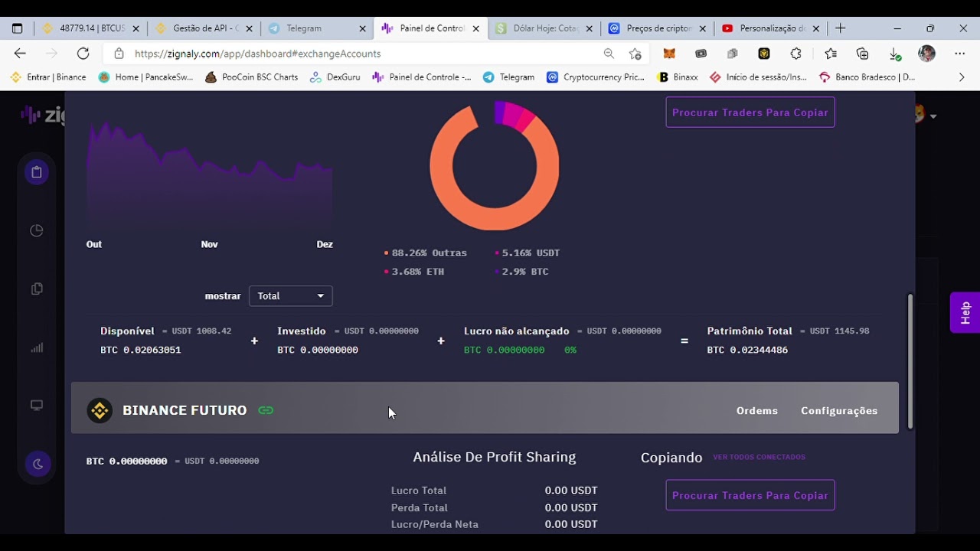This screenshot has width=980, height=551.
Task: Open the tab actions menu icon
Action: 17,28
